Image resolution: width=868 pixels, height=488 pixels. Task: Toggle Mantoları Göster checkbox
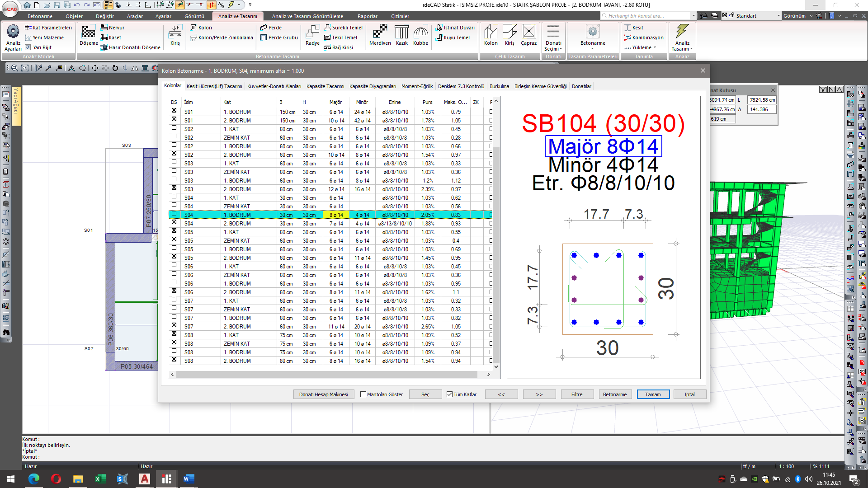point(363,394)
